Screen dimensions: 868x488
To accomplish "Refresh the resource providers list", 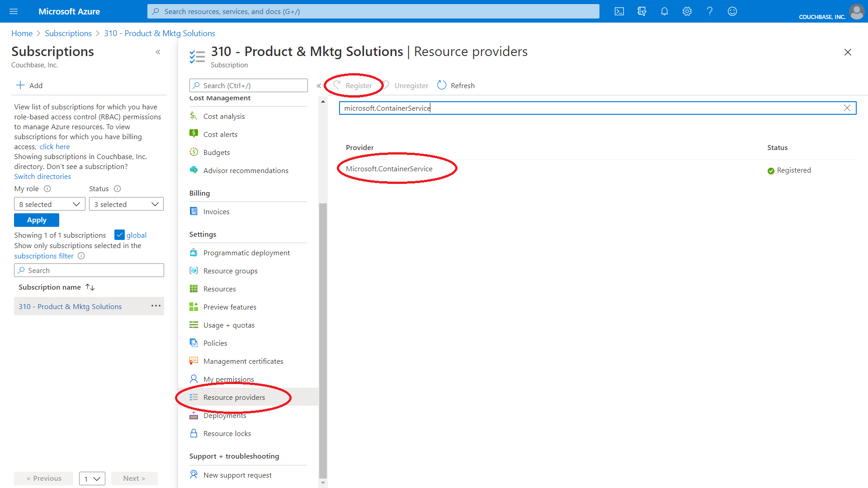I will tap(456, 85).
